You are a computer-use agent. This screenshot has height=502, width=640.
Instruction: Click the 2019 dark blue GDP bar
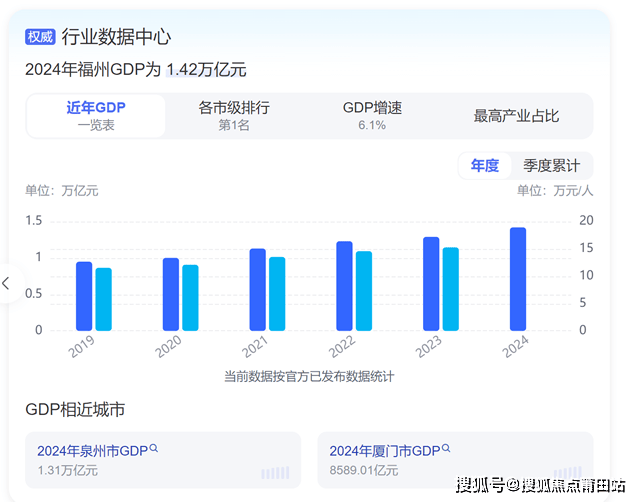tap(84, 296)
